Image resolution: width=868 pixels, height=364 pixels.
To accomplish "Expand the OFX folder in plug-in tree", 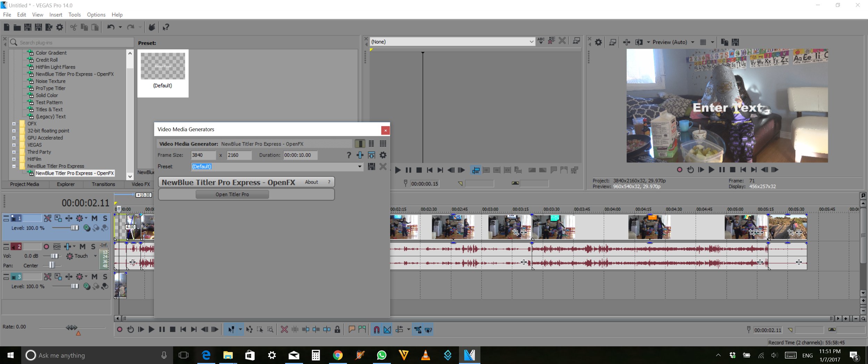I will click(14, 124).
